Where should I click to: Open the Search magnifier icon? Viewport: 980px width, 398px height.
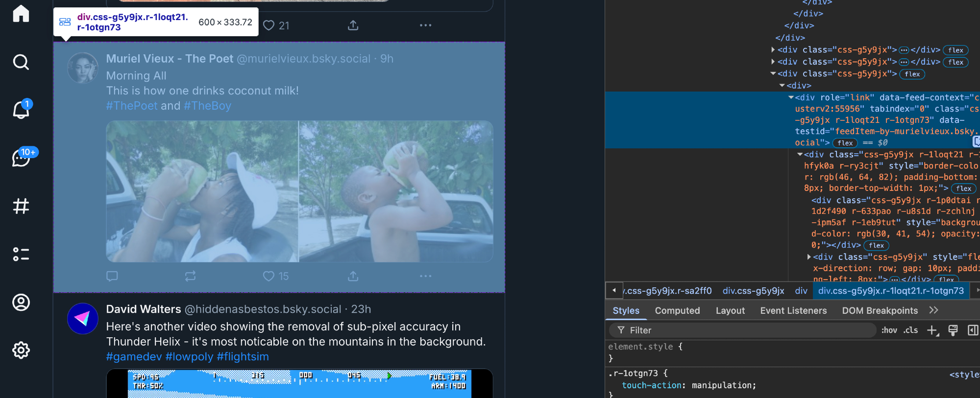pyautogui.click(x=21, y=62)
